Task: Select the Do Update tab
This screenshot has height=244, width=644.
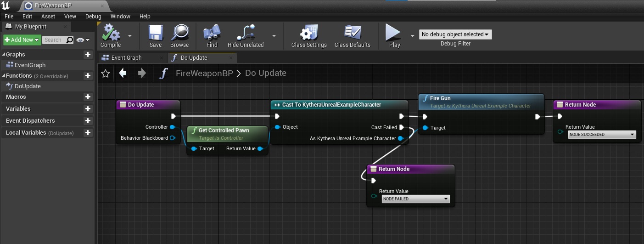Action: [194, 57]
